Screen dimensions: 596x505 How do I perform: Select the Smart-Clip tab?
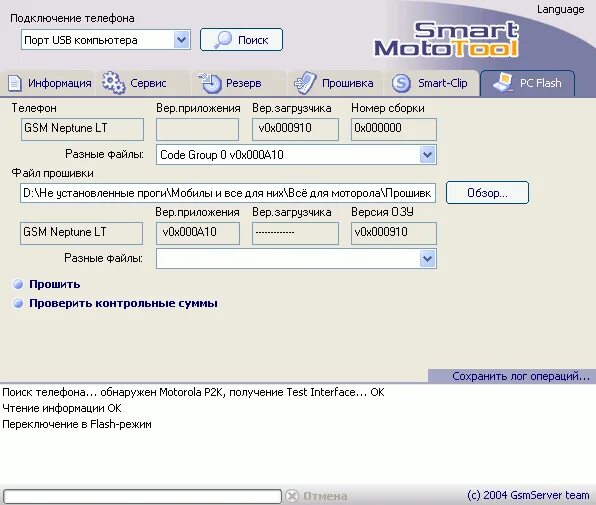pyautogui.click(x=431, y=83)
